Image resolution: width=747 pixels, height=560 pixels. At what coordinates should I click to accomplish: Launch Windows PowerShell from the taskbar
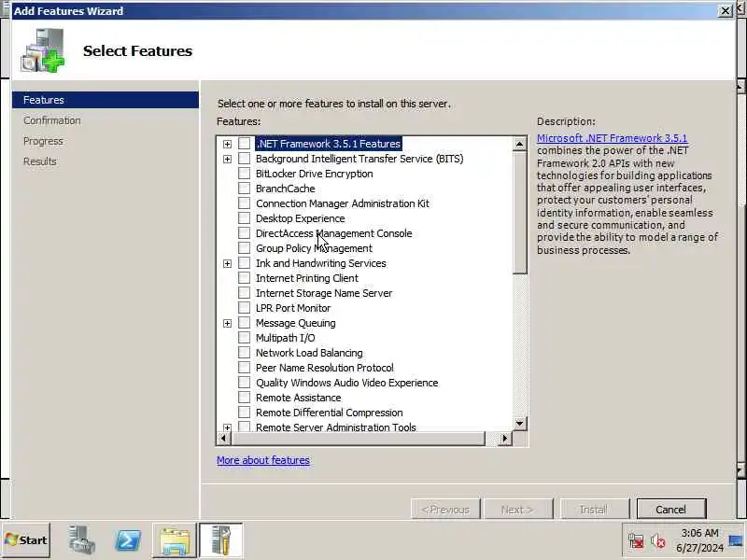(x=128, y=540)
